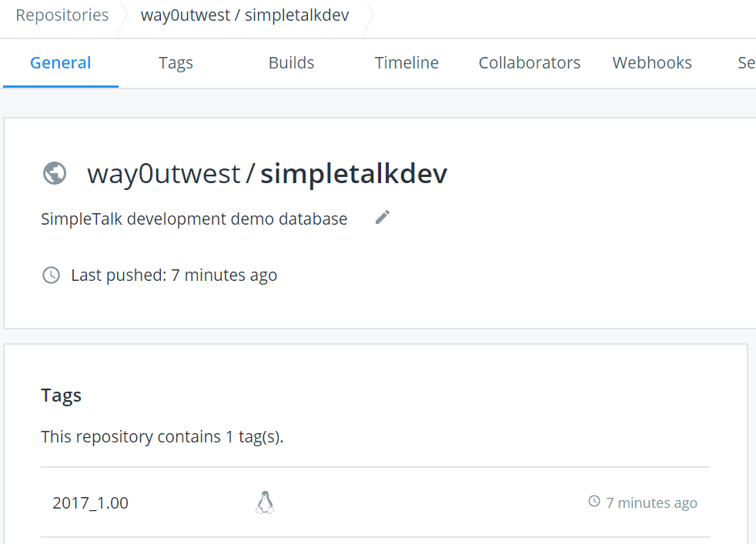Click the SimpleTalk development demo database description
The height and width of the screenshot is (544, 756).
point(194,219)
